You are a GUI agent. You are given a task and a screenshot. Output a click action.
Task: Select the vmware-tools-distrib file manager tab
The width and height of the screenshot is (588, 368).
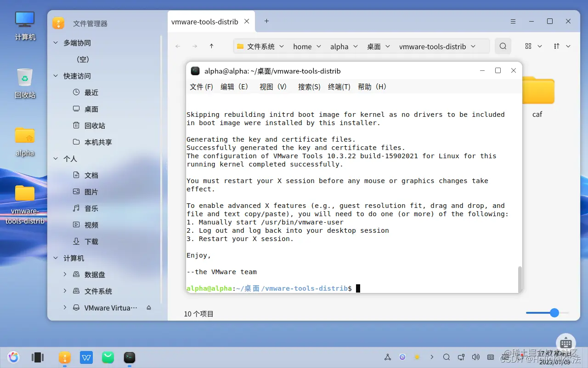[205, 22]
